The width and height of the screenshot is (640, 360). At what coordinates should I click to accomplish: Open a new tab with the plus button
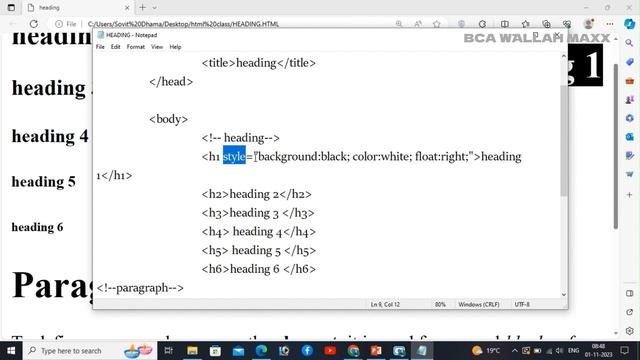click(x=142, y=7)
